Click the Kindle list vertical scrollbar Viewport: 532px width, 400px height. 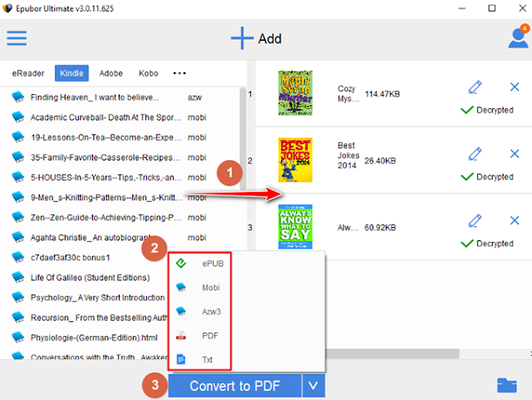[243, 139]
